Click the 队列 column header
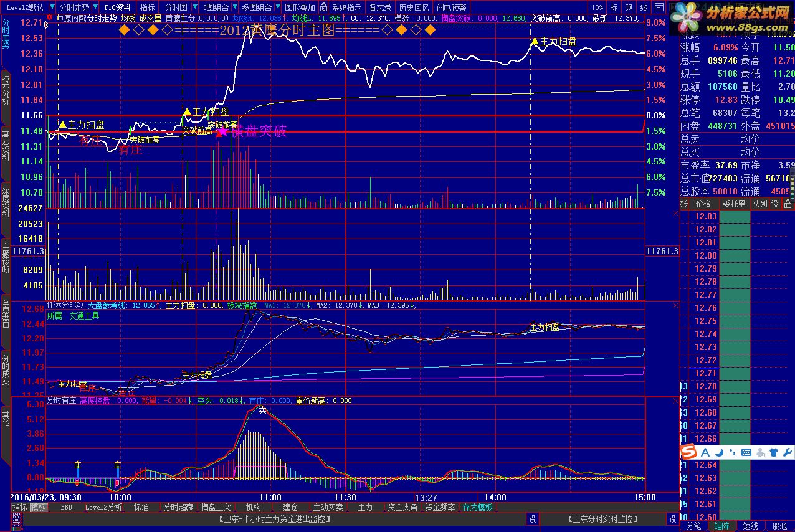 tap(759, 204)
